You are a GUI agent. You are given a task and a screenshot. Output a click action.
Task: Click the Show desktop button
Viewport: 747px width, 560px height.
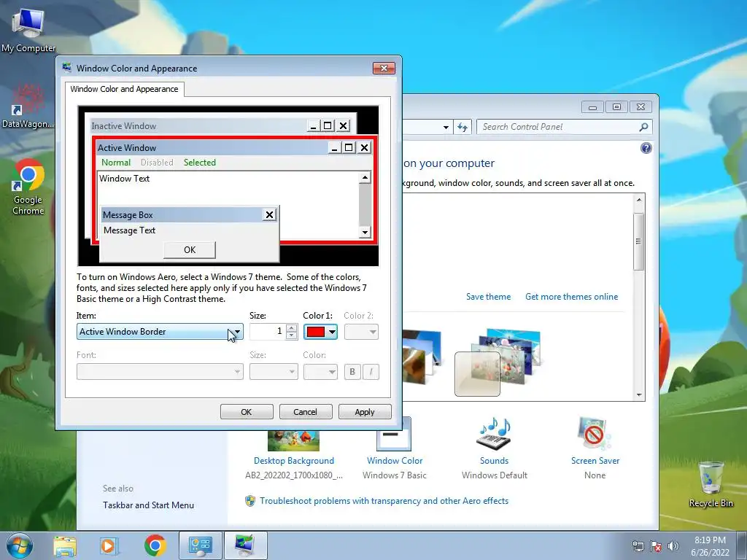pyautogui.click(x=742, y=545)
